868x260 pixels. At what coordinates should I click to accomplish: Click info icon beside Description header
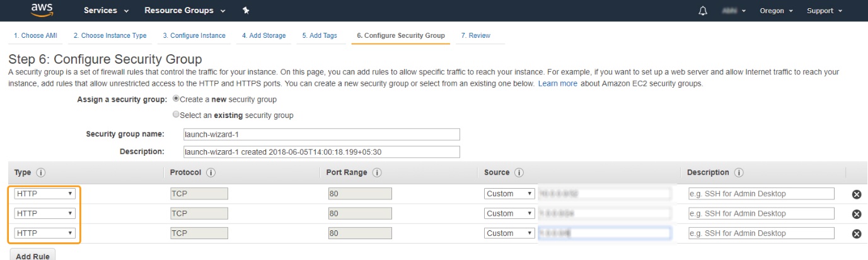pos(739,173)
